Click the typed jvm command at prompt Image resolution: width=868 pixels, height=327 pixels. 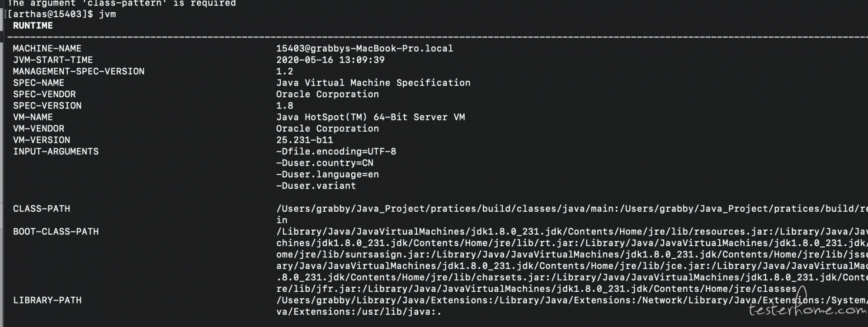point(107,14)
